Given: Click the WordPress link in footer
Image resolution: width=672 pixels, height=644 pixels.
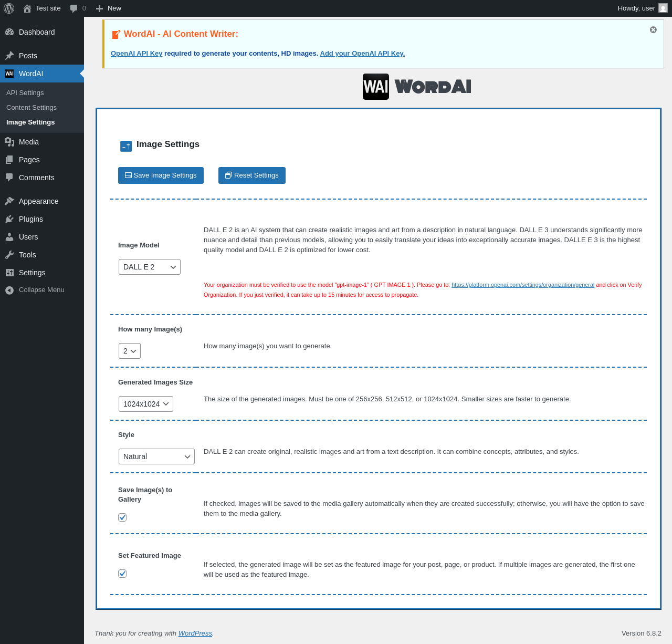Looking at the screenshot, I should [x=195, y=633].
